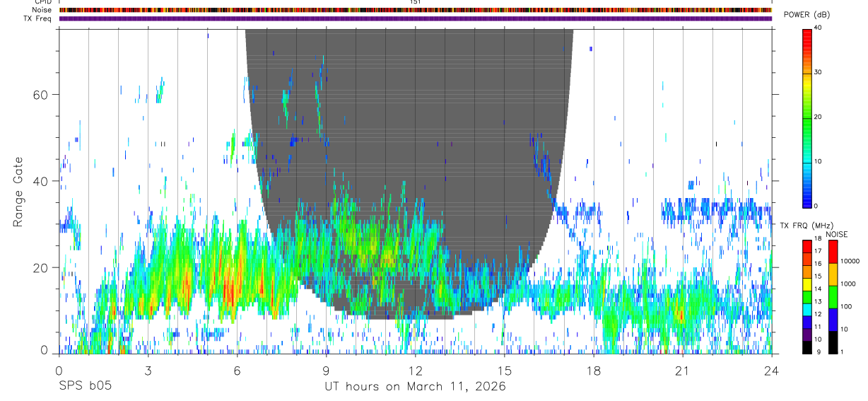Click the blue NOISE swatch between 10 and 100

[833, 319]
